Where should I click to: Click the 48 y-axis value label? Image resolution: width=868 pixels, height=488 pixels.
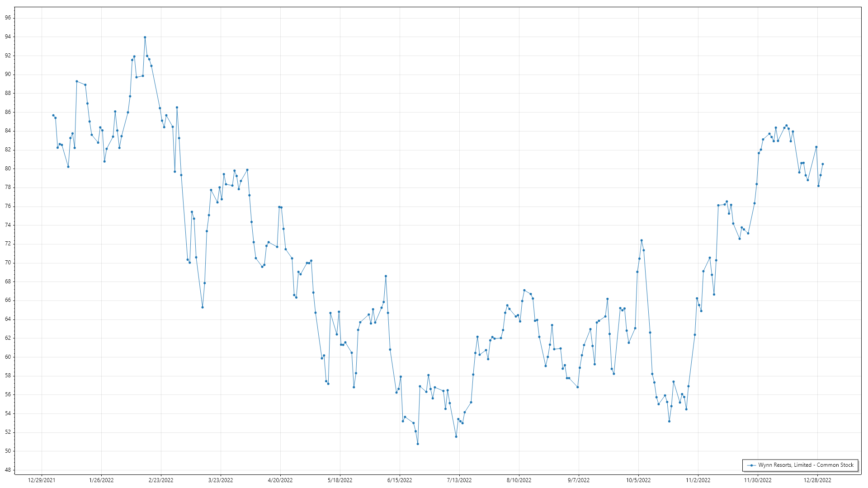[x=8, y=470]
